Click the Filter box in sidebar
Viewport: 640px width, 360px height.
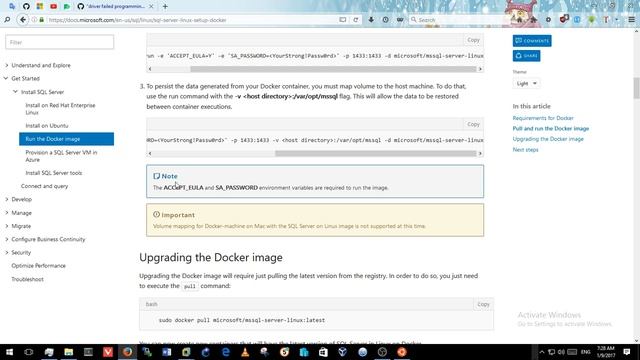pos(60,42)
